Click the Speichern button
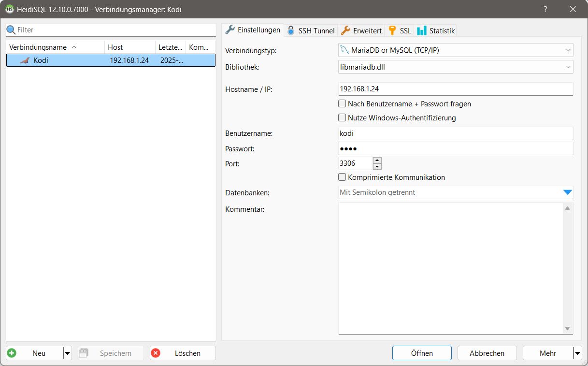Screen dimensions: 588x366 [111, 353]
